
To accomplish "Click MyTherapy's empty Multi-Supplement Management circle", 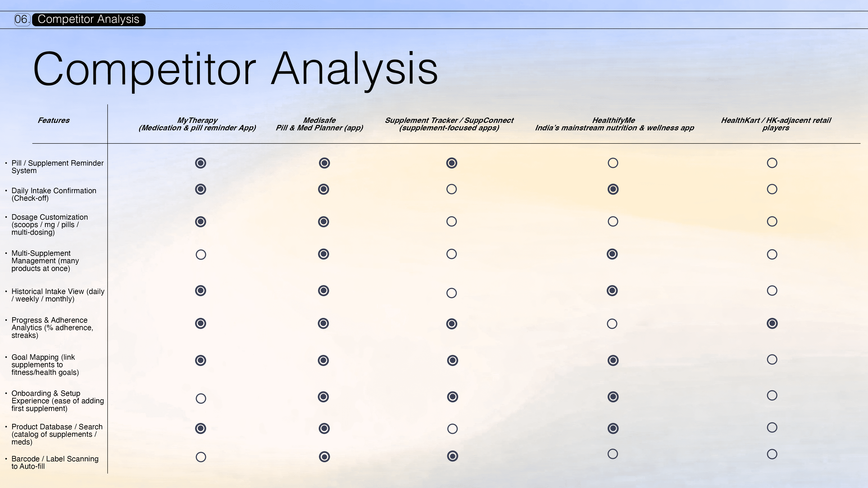I will click(201, 255).
